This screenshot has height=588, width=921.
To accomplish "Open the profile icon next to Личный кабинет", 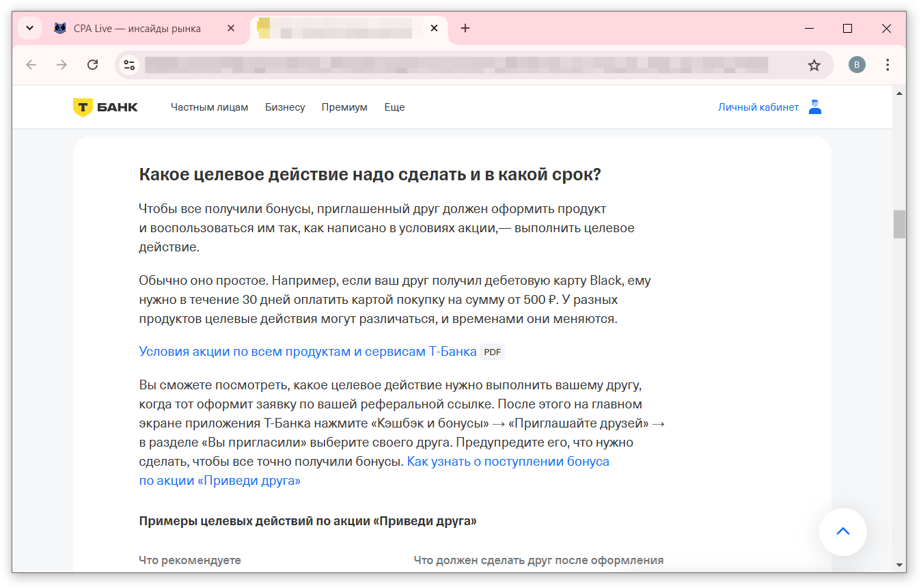I will [815, 107].
